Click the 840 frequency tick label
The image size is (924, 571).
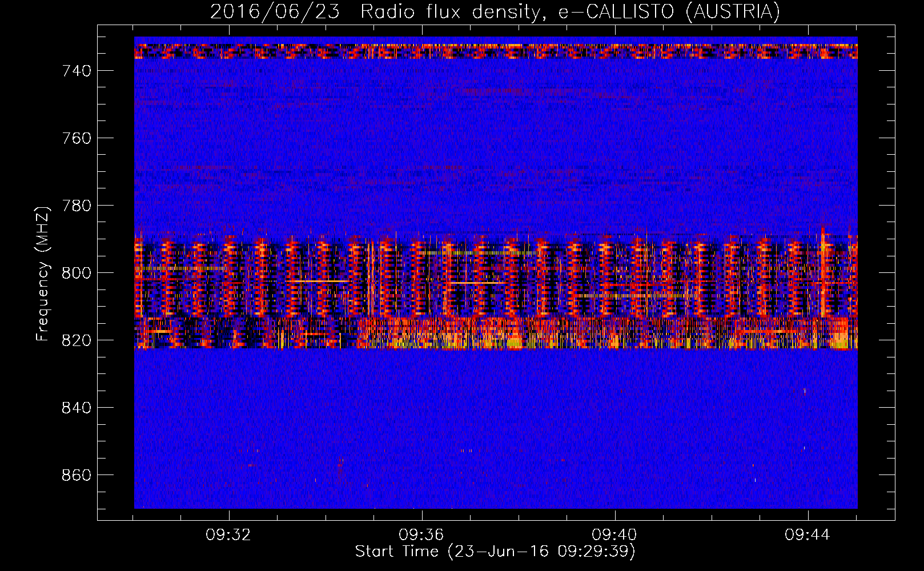pyautogui.click(x=77, y=408)
